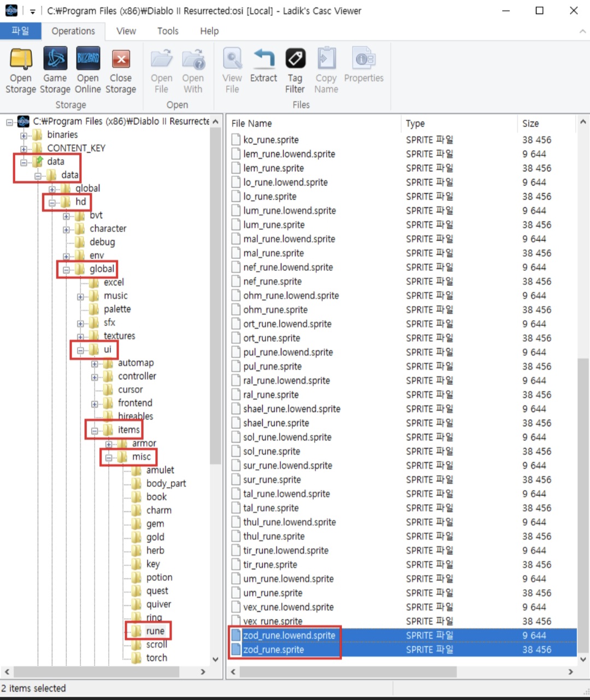Open the 파일 menu tab

20,31
